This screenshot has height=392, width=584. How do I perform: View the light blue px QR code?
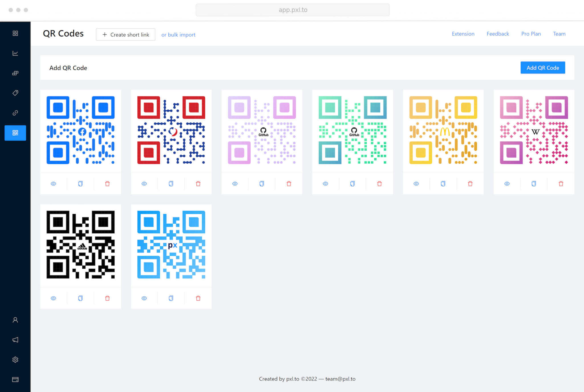point(144,298)
